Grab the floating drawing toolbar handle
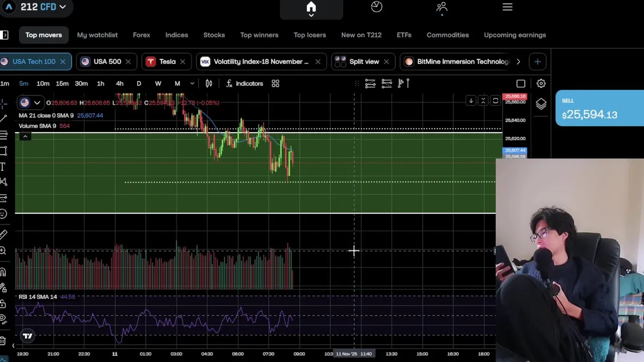The image size is (644, 362). 357,83
